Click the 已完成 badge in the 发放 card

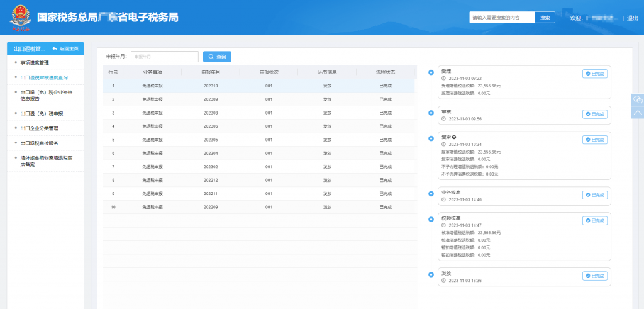click(595, 276)
